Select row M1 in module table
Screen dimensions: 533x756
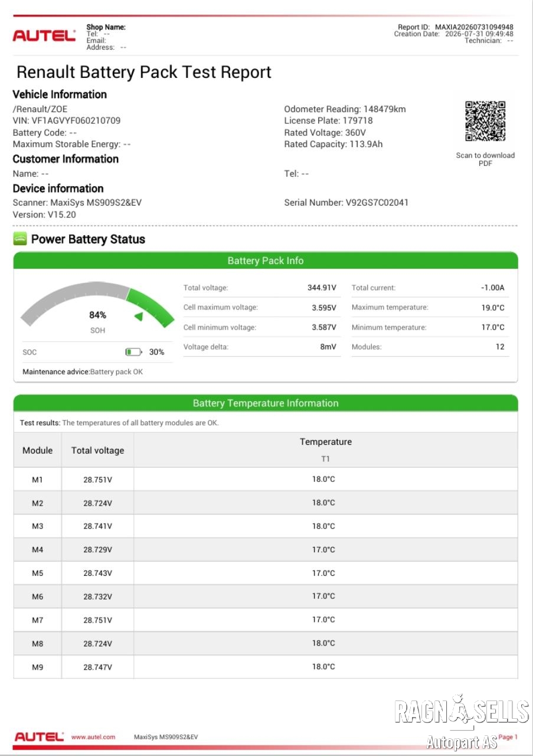[x=266, y=480]
